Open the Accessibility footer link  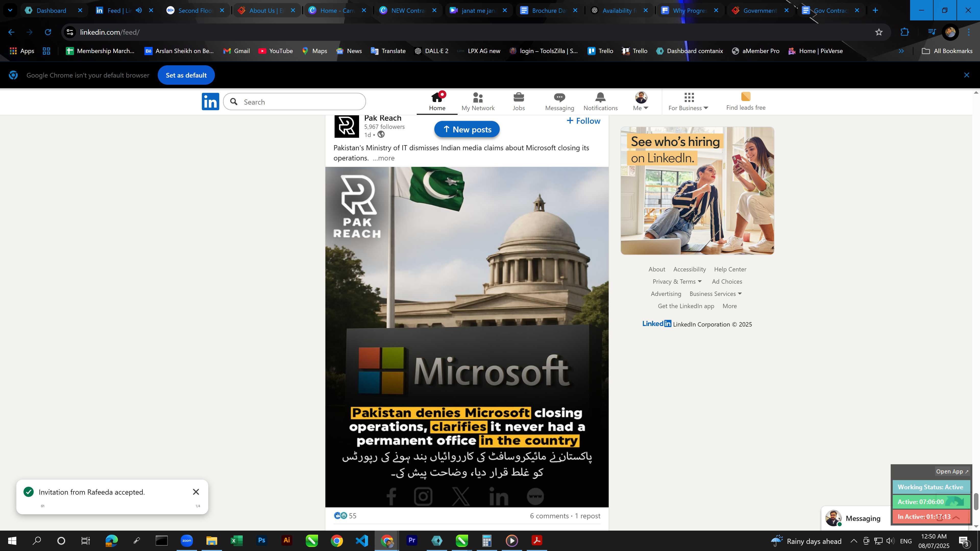point(689,269)
